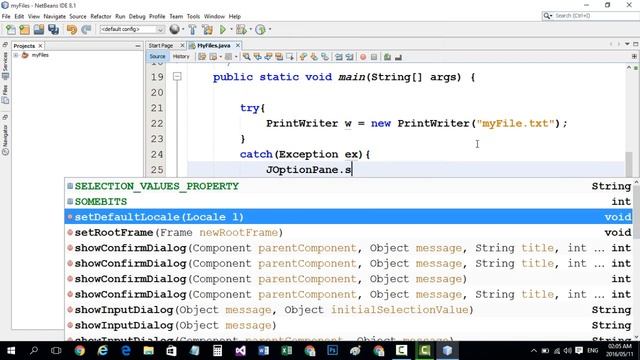The image size is (640, 360).
Task: Open the globe browser dropdown arrow
Action: pos(182,29)
